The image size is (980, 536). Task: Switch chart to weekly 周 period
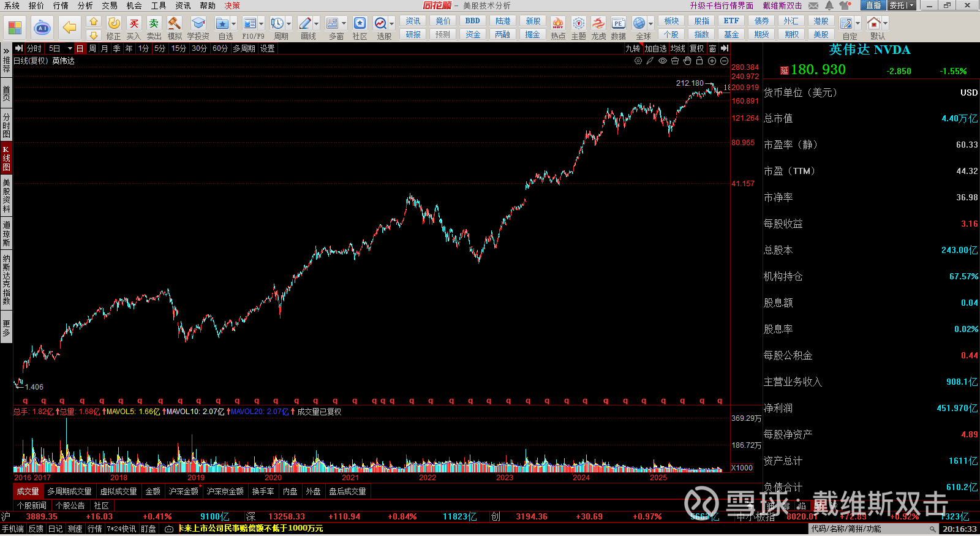pyautogui.click(x=92, y=48)
